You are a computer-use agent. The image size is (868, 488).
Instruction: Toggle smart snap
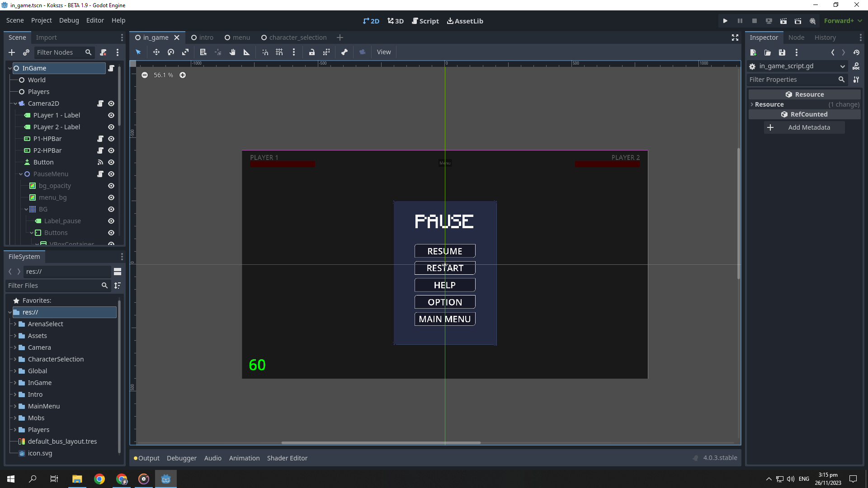(265, 52)
